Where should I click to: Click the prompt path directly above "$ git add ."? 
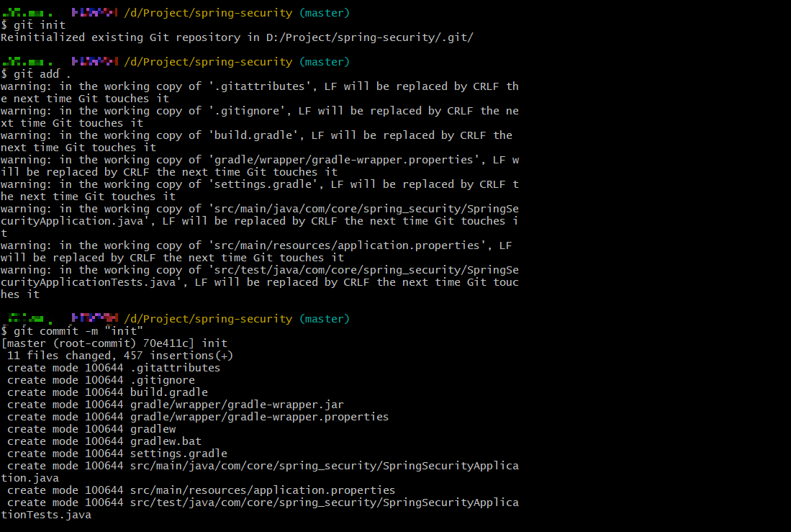(x=208, y=62)
